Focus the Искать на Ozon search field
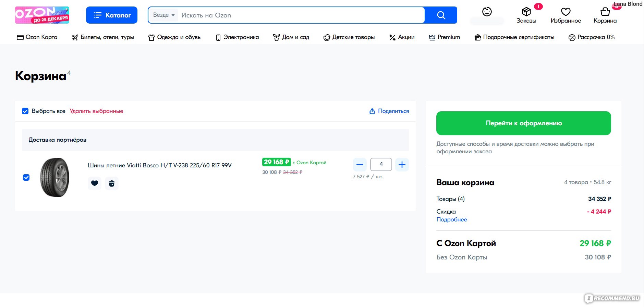This screenshot has height=307, width=644. pyautogui.click(x=302, y=15)
